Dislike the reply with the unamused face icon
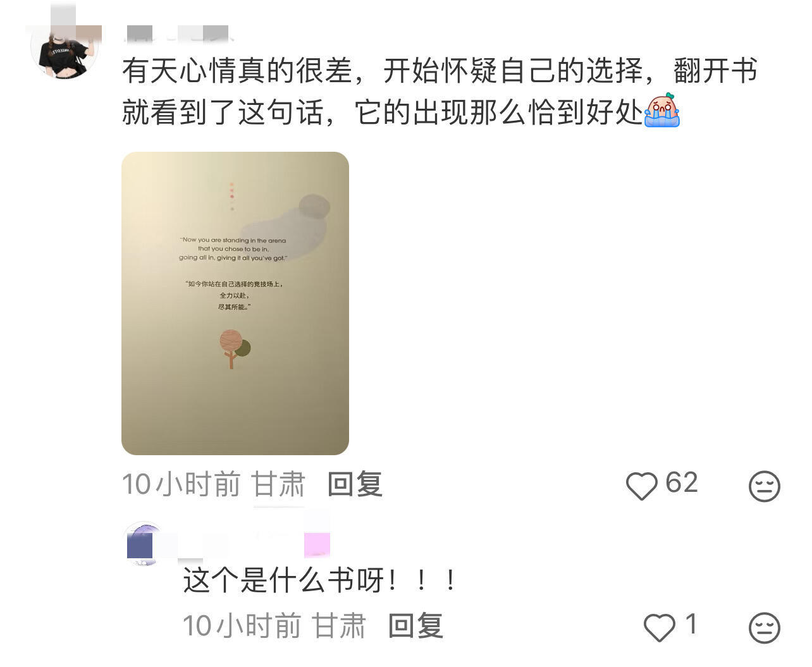 click(x=764, y=628)
